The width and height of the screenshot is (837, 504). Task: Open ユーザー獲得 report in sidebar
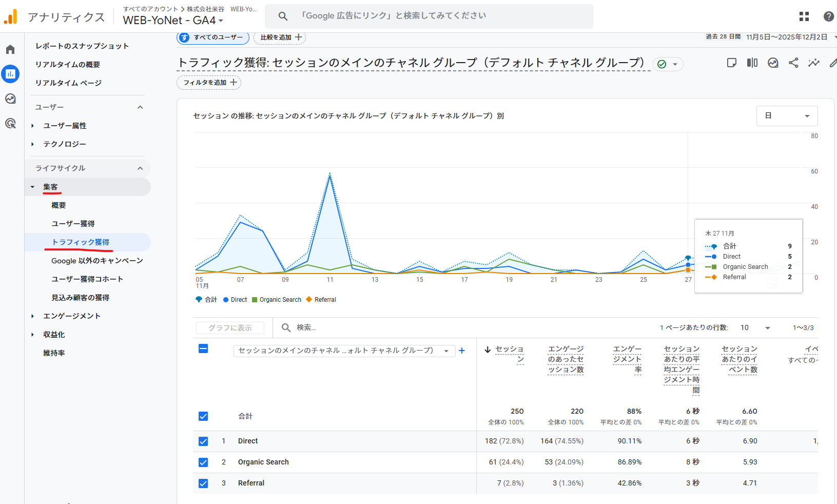point(73,224)
